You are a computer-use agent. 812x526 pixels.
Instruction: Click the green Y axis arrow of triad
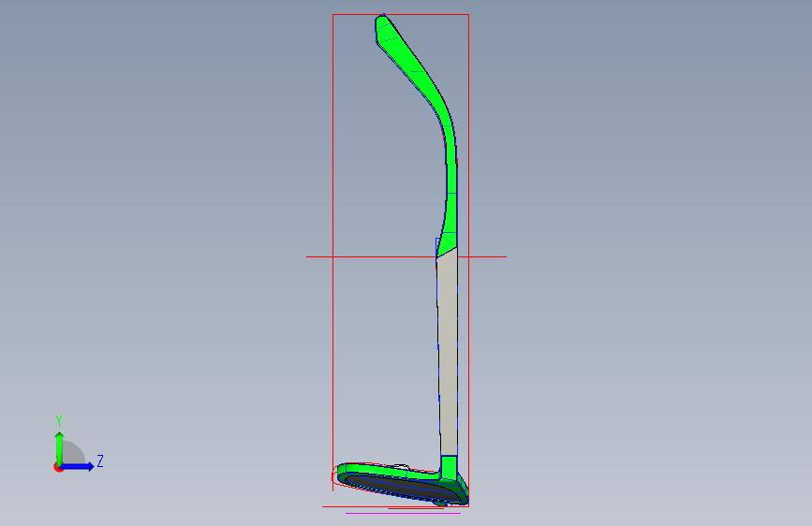pyautogui.click(x=60, y=447)
